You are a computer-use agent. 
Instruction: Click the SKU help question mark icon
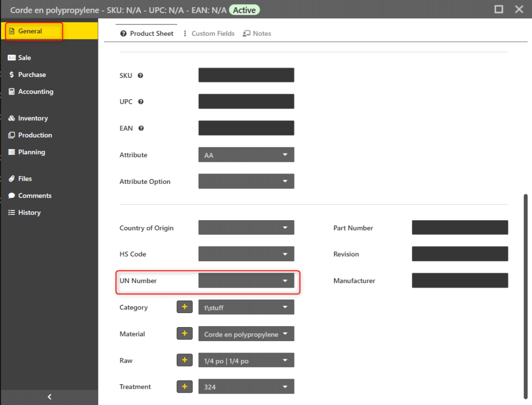pos(140,75)
